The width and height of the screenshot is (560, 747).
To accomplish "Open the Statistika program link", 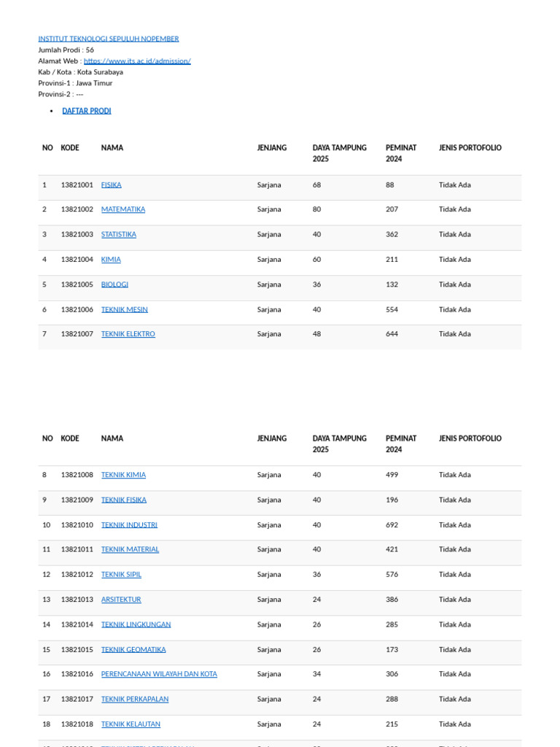I will (118, 235).
